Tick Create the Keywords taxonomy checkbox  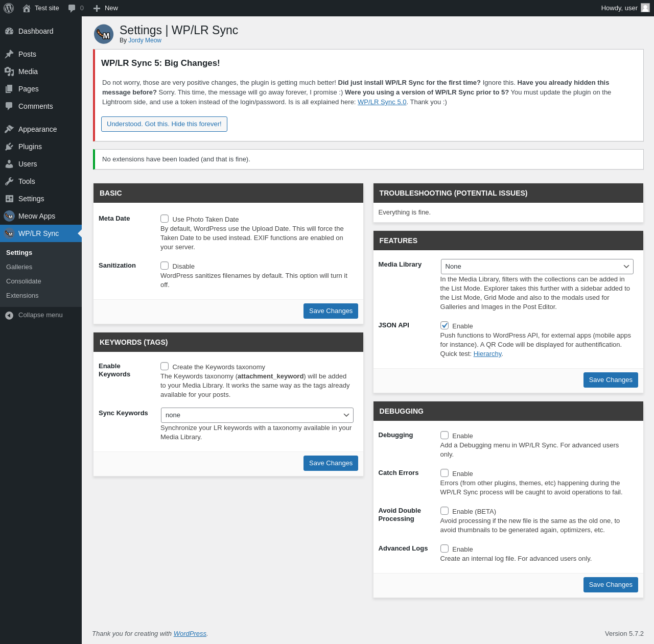(165, 366)
